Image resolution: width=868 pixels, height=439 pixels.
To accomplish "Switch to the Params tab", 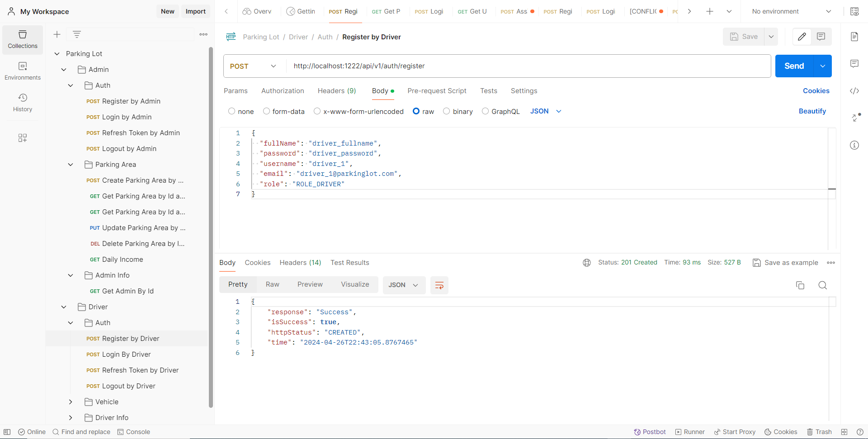I will coord(236,91).
